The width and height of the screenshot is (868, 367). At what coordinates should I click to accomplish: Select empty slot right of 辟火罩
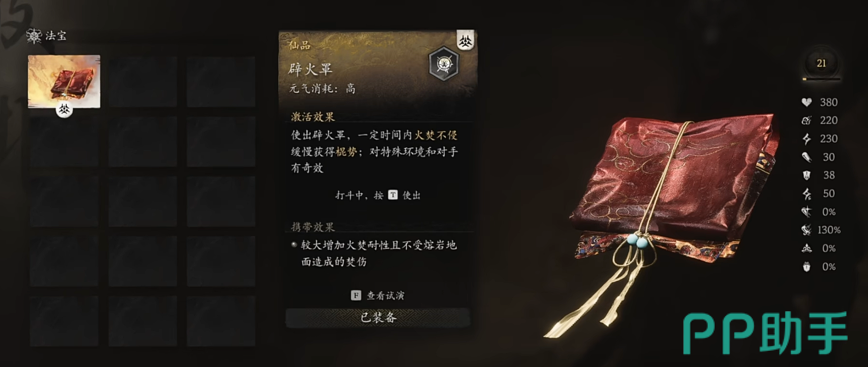pyautogui.click(x=142, y=82)
